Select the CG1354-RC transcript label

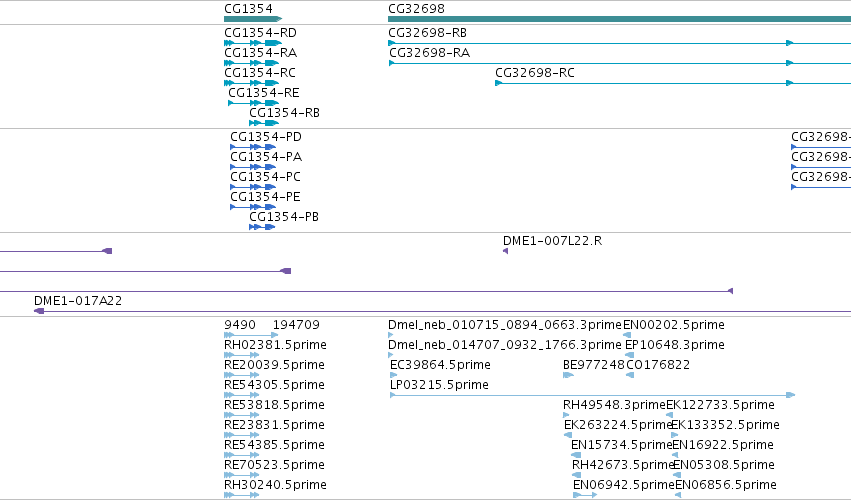pyautogui.click(x=260, y=73)
